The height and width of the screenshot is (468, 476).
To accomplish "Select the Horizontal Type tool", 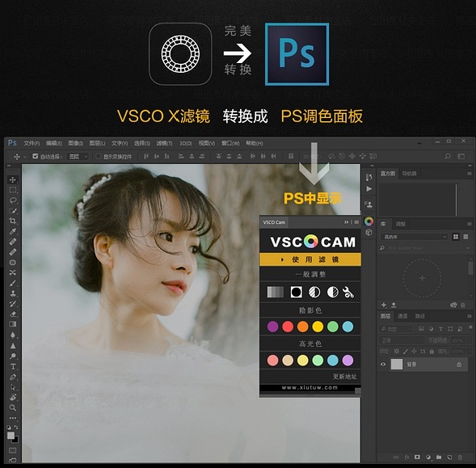I will click(x=12, y=367).
